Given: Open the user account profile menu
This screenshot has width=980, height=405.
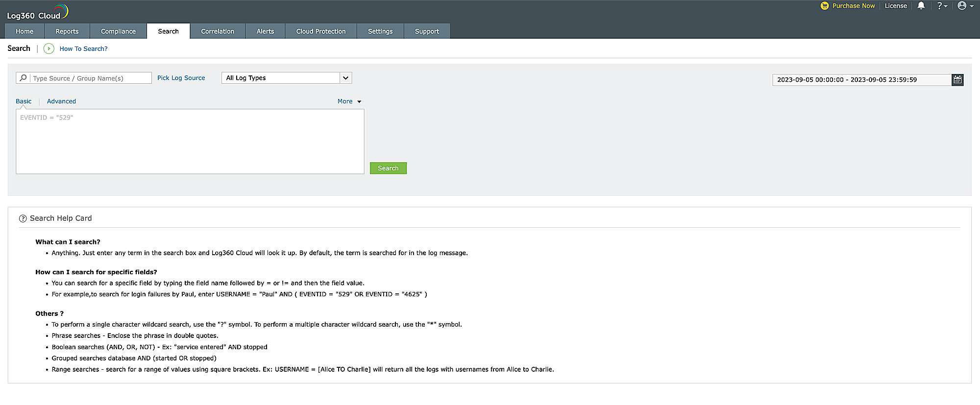Looking at the screenshot, I should [965, 6].
